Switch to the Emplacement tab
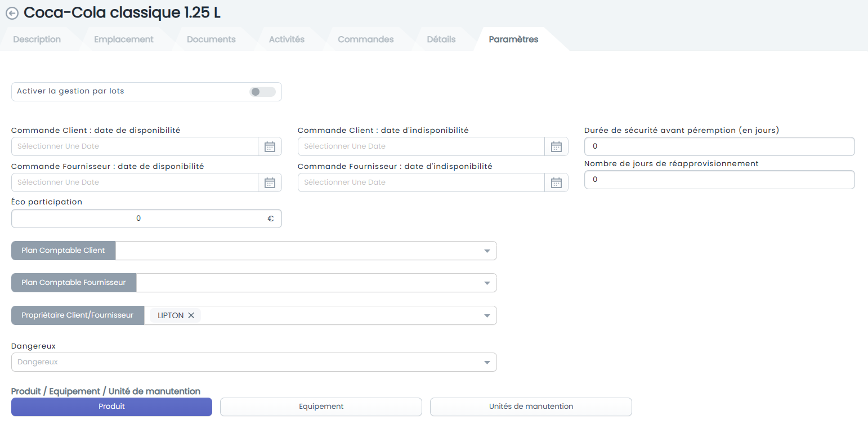This screenshot has height=428, width=868. [124, 39]
